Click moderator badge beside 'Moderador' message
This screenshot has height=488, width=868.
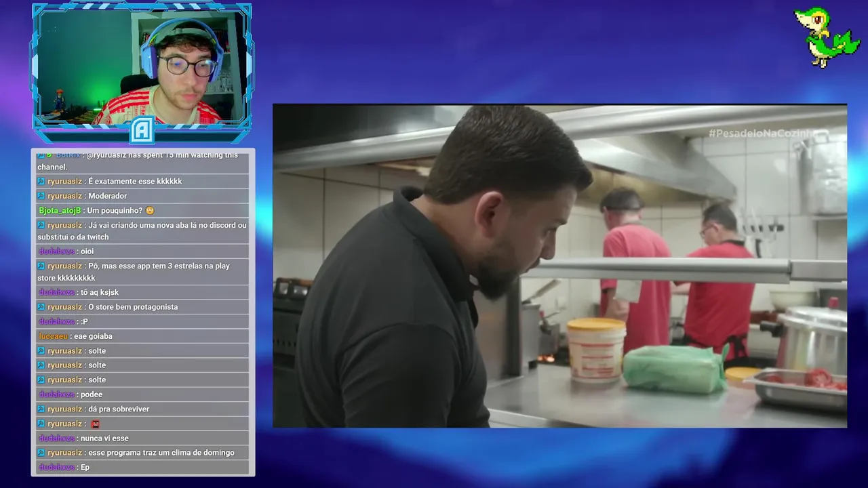(x=41, y=196)
